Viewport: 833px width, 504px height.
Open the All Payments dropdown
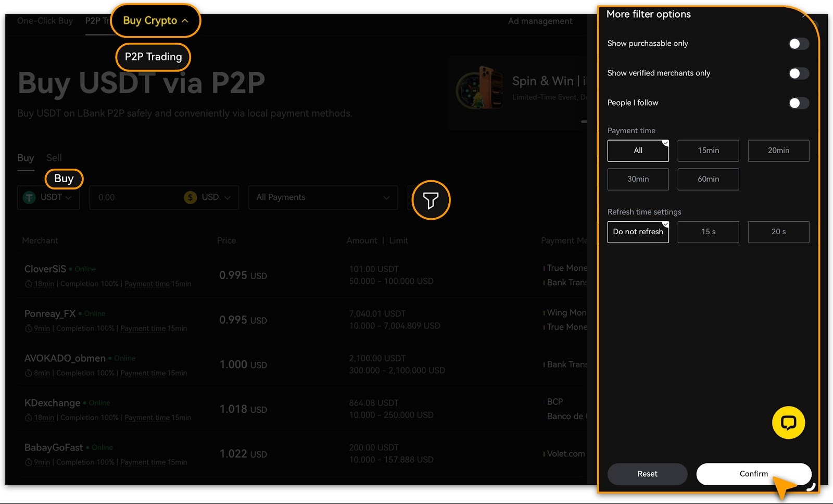click(323, 197)
